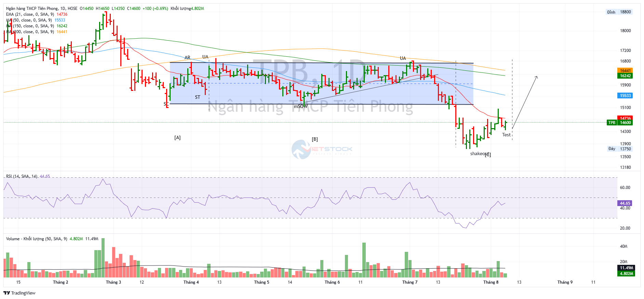
Task: Select the RSI (14, SMA, 14) legend
Action: (28, 176)
